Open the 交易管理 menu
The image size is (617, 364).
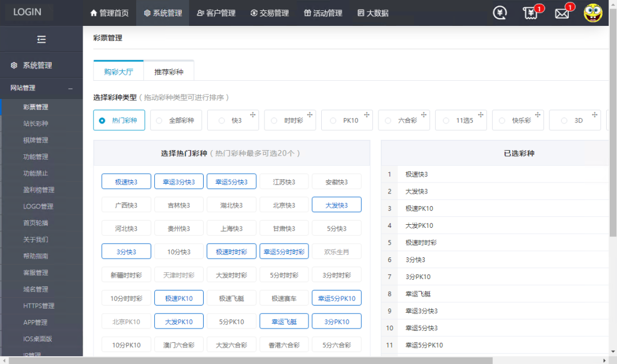pos(271,12)
